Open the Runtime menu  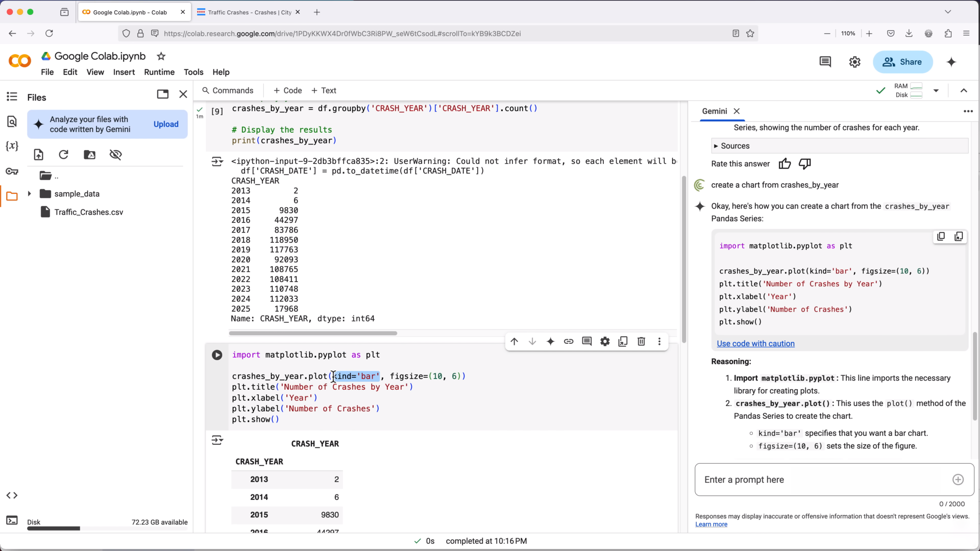click(159, 72)
